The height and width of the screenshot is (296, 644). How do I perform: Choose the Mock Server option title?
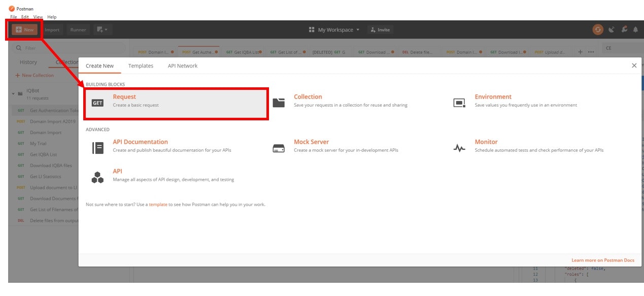tap(311, 142)
